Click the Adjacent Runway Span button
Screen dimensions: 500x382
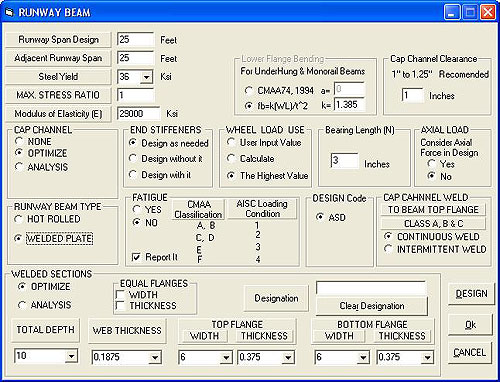[58, 58]
